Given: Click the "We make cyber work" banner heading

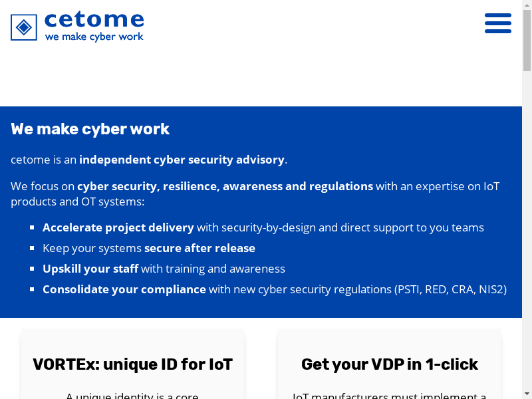Looking at the screenshot, I should tap(90, 129).
